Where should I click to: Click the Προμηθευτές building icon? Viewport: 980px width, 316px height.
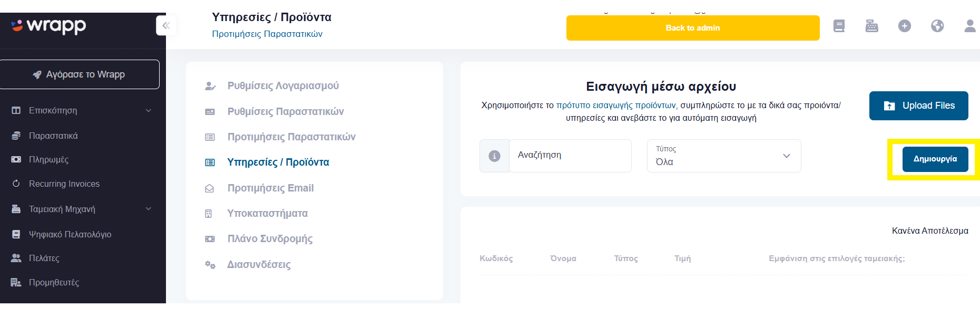16,282
